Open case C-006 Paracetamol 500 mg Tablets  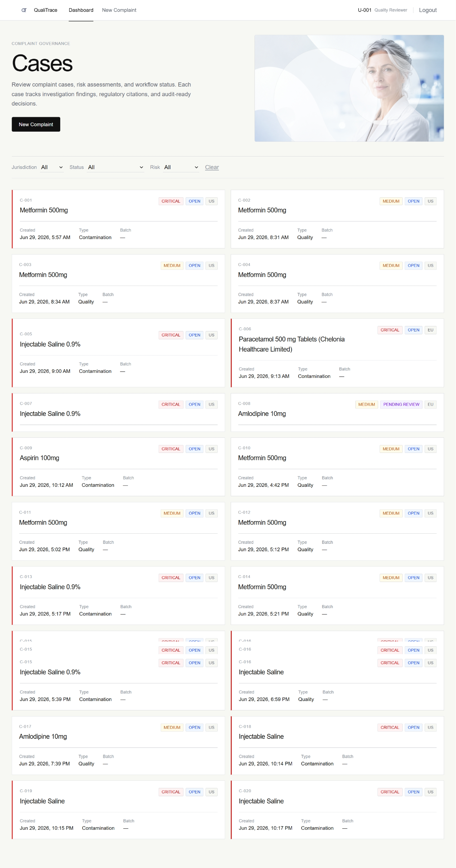pos(337,353)
